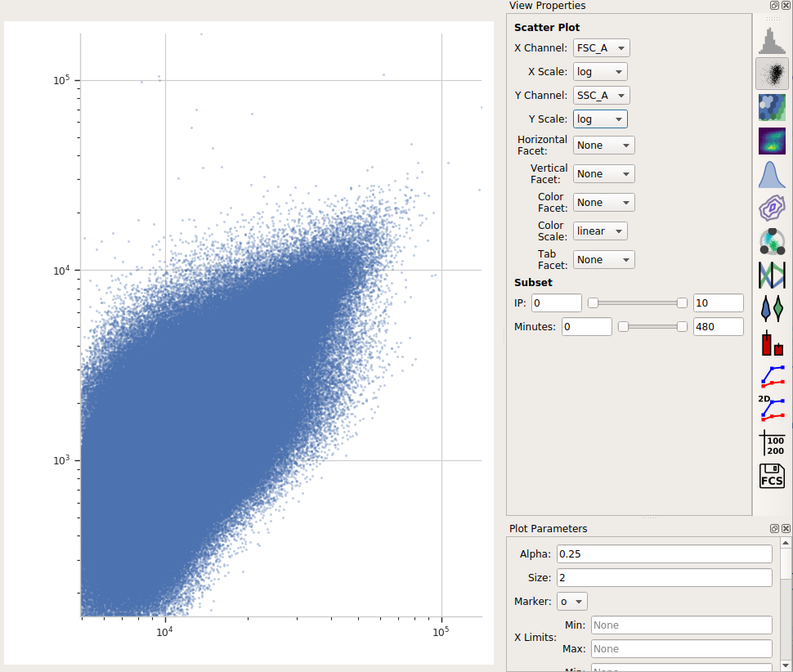This screenshot has width=793, height=672.
Task: Choose the 1D kernel density plot icon
Action: coord(772,174)
